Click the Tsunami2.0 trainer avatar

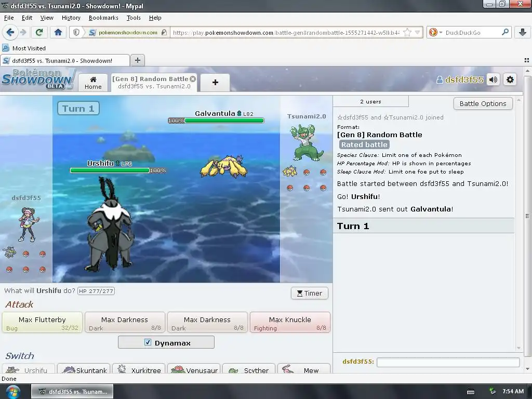click(x=307, y=142)
